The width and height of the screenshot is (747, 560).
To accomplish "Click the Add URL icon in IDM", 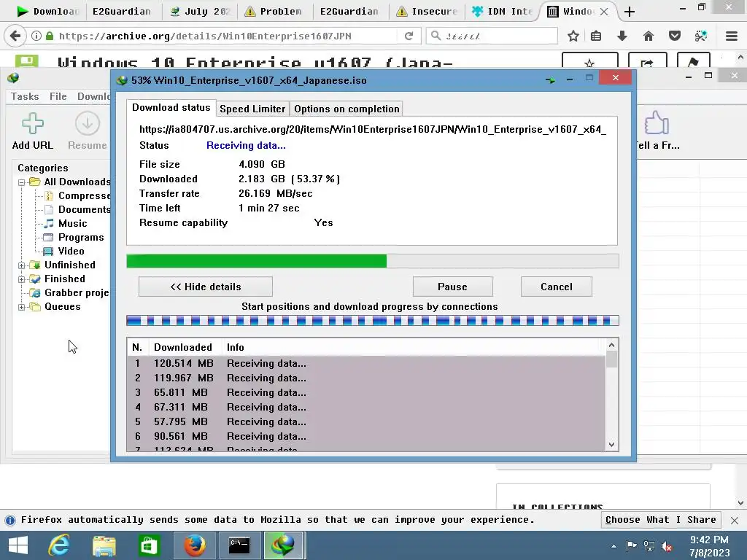I will 32,124.
